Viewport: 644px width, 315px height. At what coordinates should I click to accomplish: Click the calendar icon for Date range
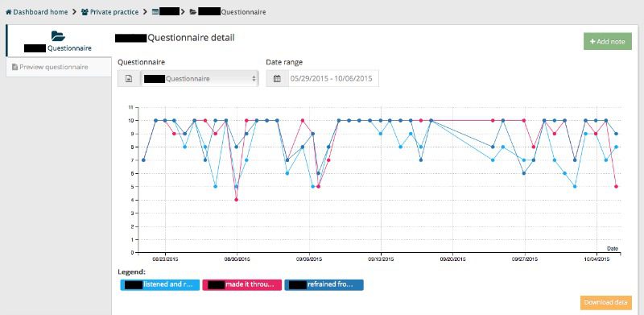click(277, 78)
